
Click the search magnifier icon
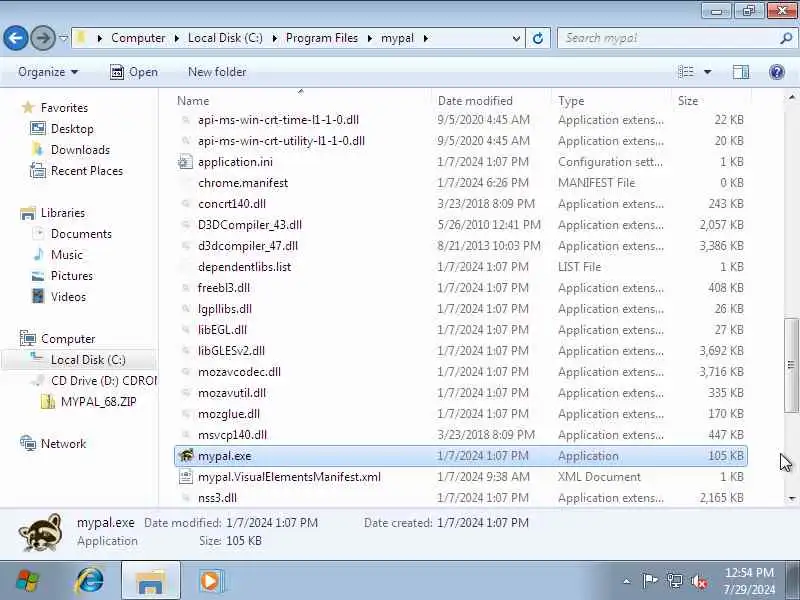tap(786, 38)
